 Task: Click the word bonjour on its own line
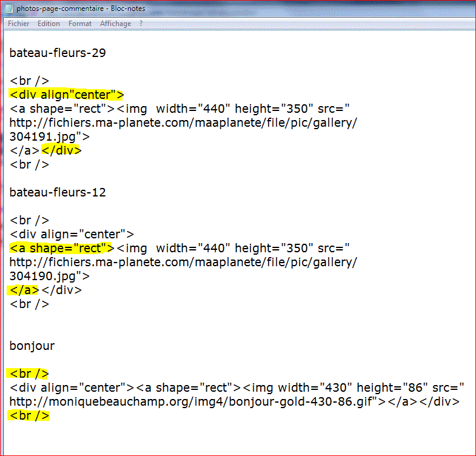point(32,346)
